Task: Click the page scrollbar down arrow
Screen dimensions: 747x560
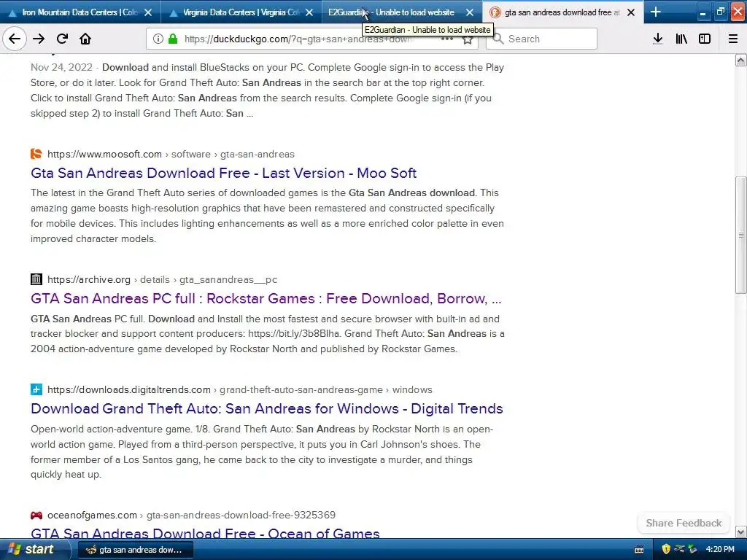Action: pos(740,532)
